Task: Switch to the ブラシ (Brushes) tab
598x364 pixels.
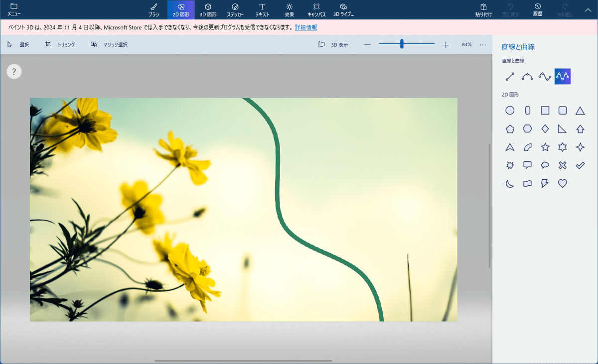Action: coord(153,9)
